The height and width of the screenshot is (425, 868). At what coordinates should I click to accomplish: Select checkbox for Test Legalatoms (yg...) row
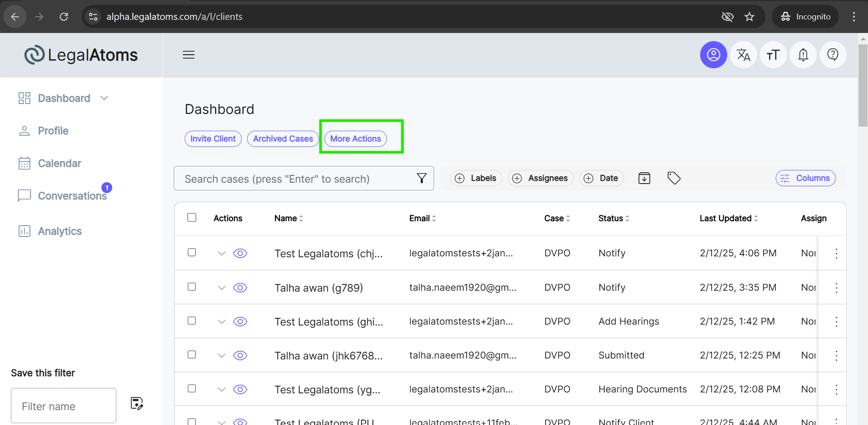click(x=192, y=388)
